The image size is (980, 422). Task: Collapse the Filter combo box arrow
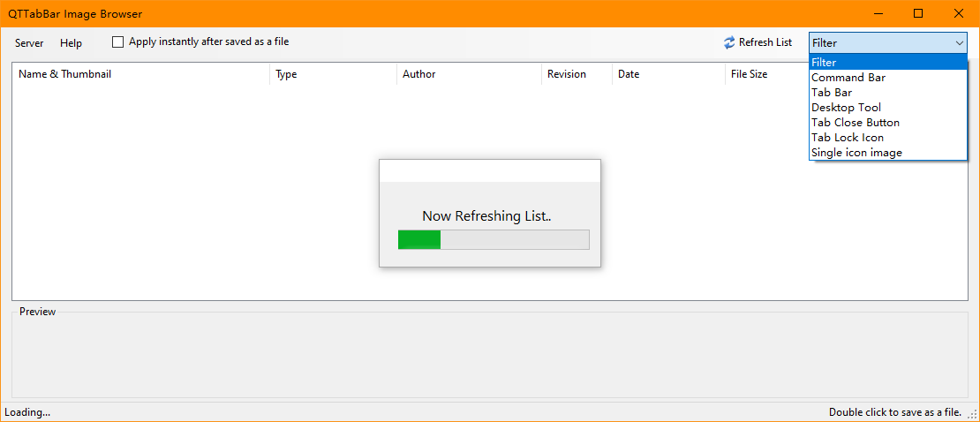click(960, 42)
